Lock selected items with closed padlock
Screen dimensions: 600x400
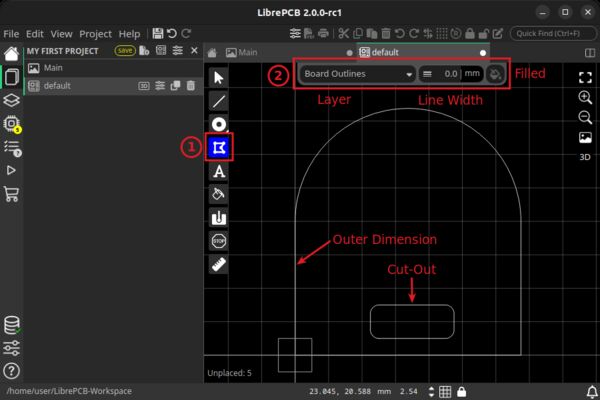pyautogui.click(x=470, y=34)
